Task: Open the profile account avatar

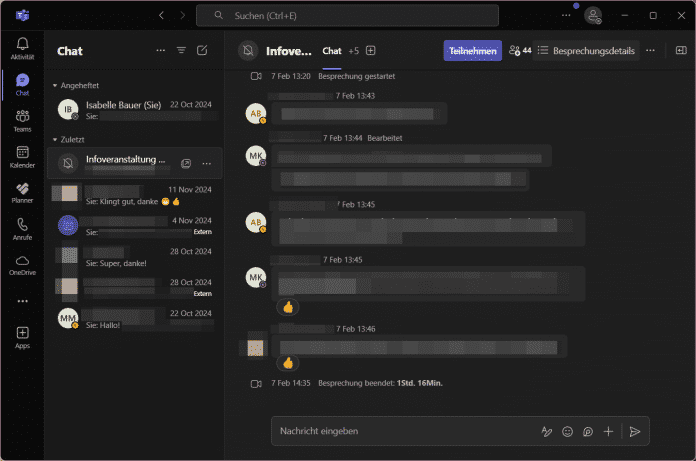Action: (x=593, y=16)
